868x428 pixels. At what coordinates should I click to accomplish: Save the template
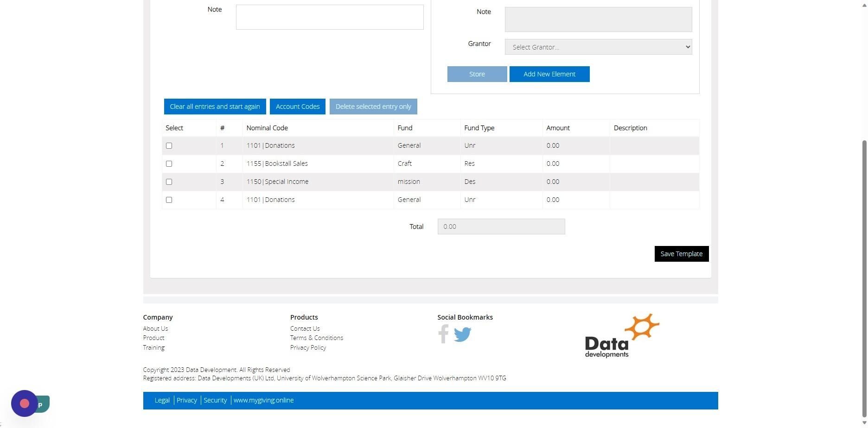pos(682,254)
